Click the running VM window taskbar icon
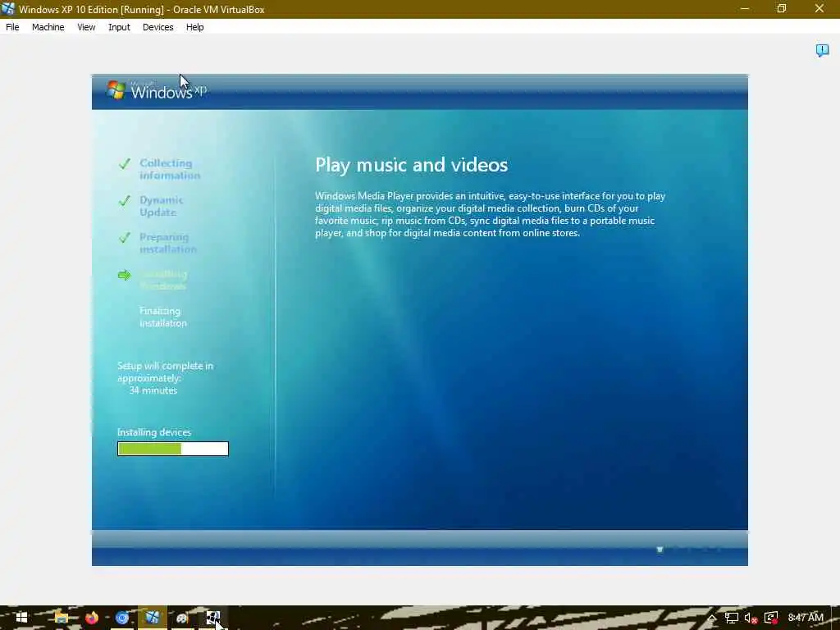The height and width of the screenshot is (630, 840). (212, 618)
